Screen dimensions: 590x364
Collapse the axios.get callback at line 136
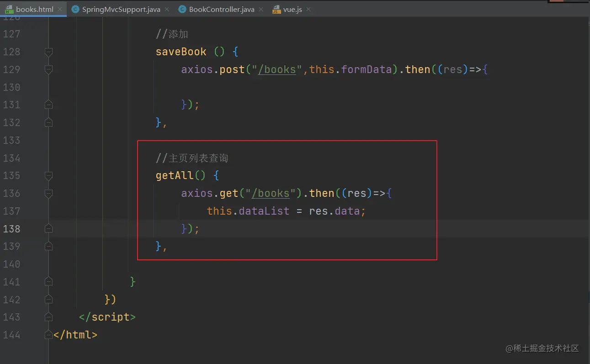(x=48, y=193)
